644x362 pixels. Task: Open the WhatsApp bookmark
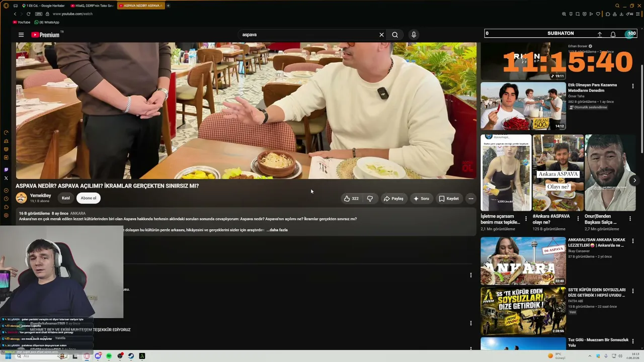point(46,23)
